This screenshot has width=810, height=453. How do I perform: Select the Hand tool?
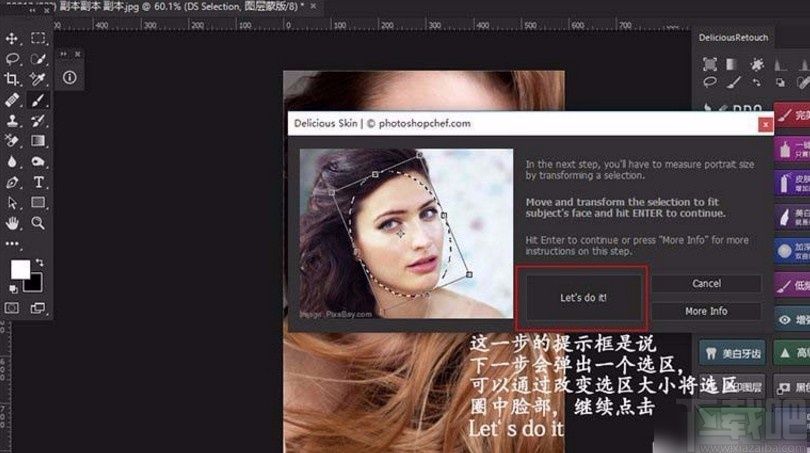tap(12, 223)
